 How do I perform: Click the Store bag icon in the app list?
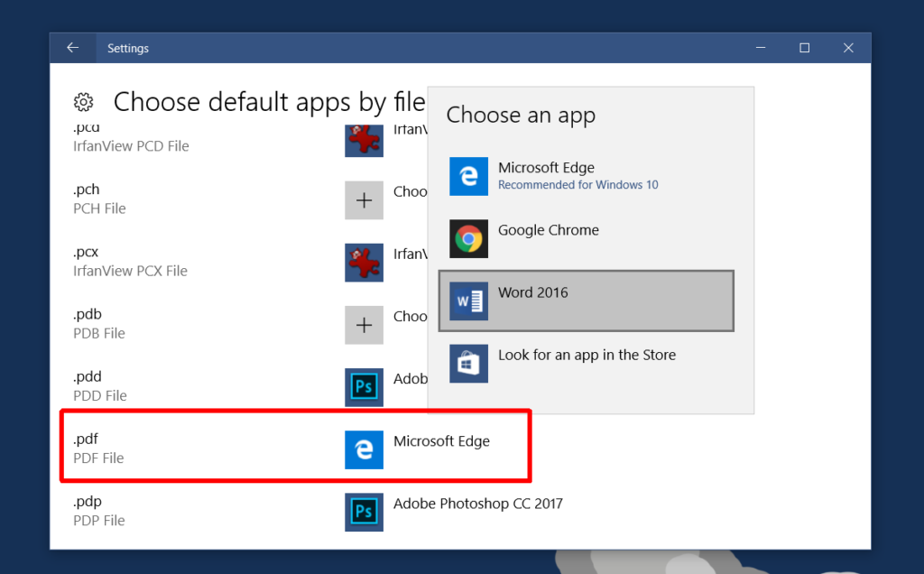tap(468, 363)
